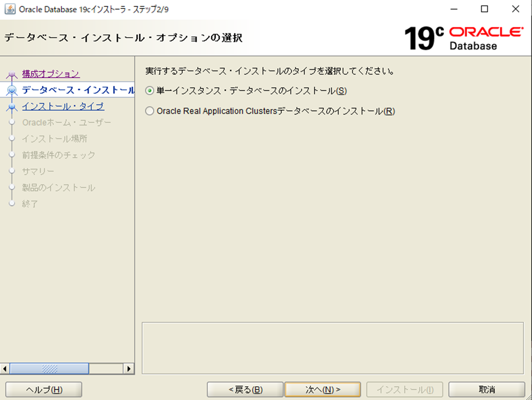
Task: Select the データベース・インストール step in sidebar
Action: (78, 90)
